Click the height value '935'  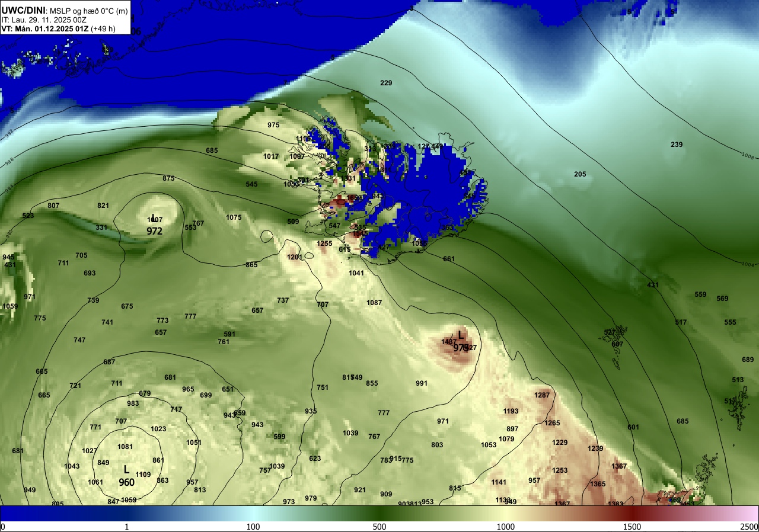tap(311, 411)
